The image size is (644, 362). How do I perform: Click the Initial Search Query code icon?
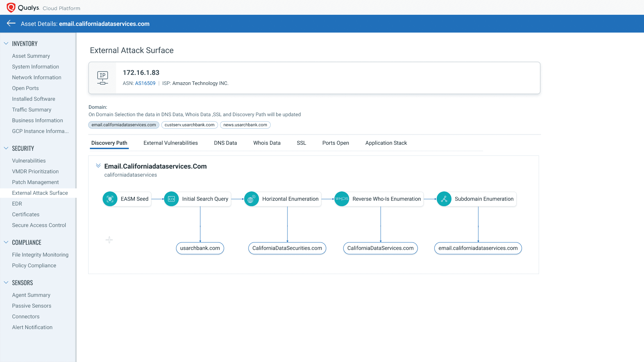click(171, 199)
